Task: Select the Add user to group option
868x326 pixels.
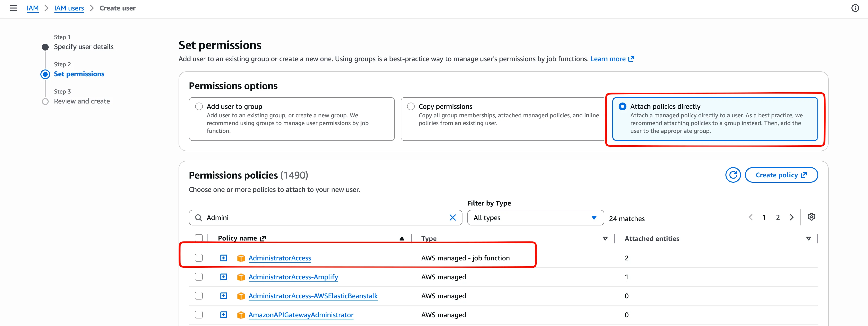Action: pos(199,106)
